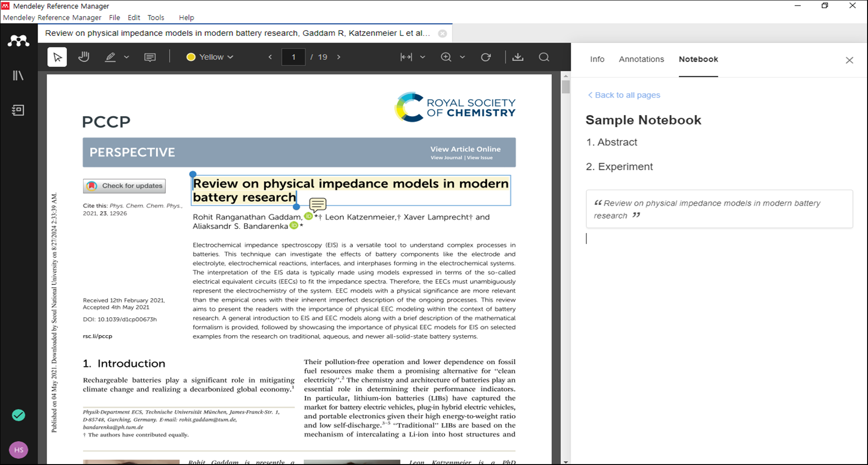The image size is (868, 465).
Task: Close the right side panel
Action: click(x=850, y=60)
